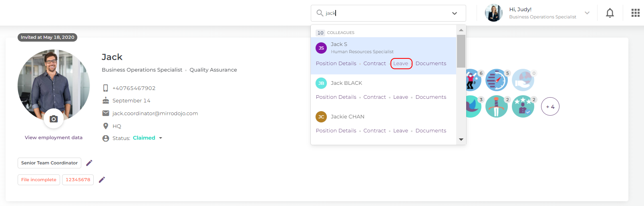This screenshot has height=206, width=644.
Task: Open the teal bird badge with count 3
Action: tap(474, 106)
